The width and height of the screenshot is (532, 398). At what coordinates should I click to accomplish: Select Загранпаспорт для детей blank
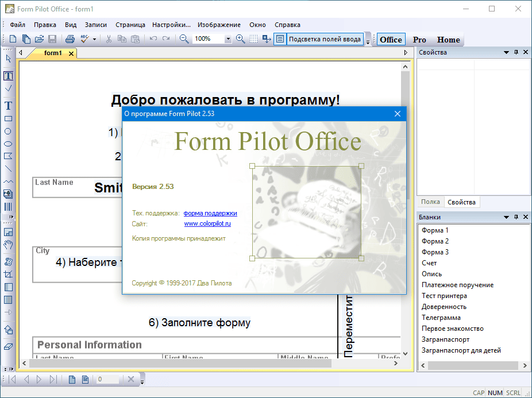(x=461, y=350)
